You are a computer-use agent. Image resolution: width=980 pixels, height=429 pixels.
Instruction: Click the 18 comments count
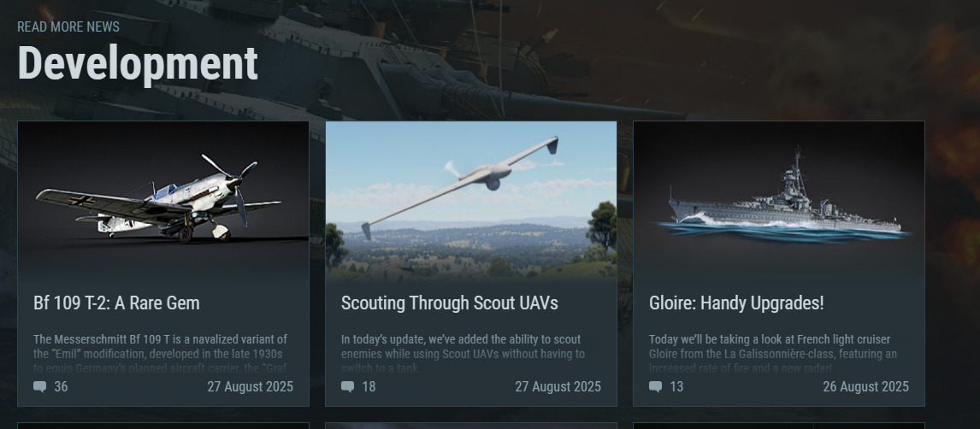coord(369,387)
